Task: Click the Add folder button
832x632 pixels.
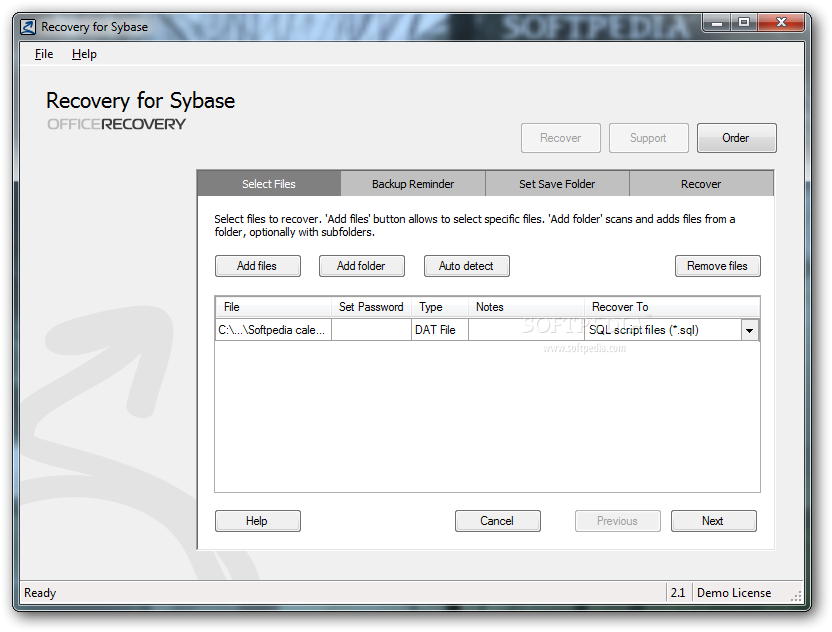Action: pos(361,266)
